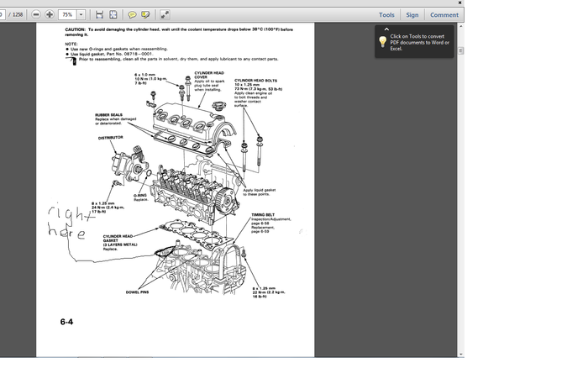Viewport: 588px width, 368px height.
Task: Click the fit-width scrolling mode icon
Action: [x=99, y=14]
